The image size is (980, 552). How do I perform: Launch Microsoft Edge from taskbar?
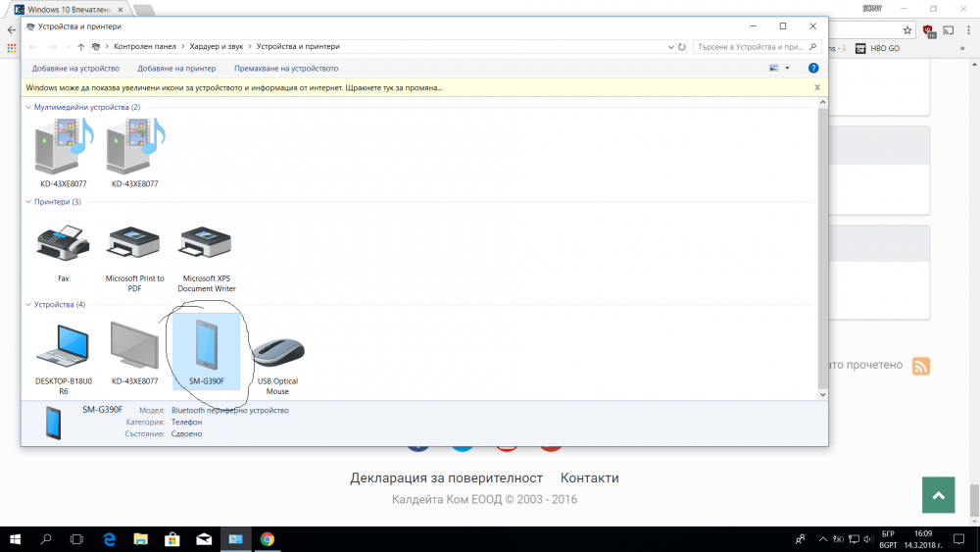pos(110,539)
